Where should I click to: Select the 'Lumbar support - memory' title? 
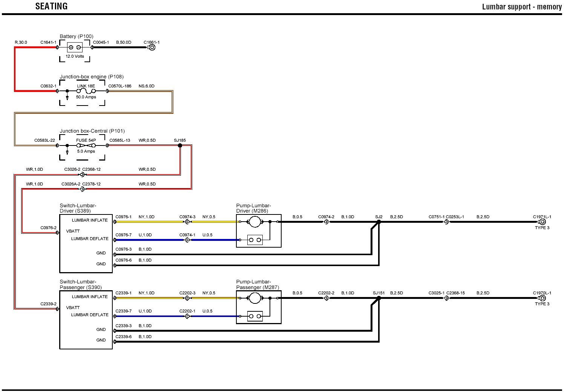pos(522,7)
